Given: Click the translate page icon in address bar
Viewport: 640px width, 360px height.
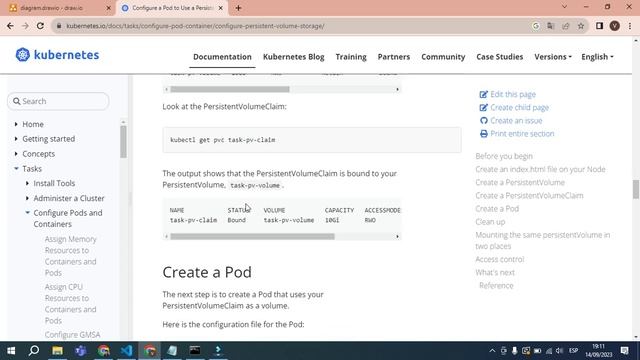Looking at the screenshot, I should point(551,26).
